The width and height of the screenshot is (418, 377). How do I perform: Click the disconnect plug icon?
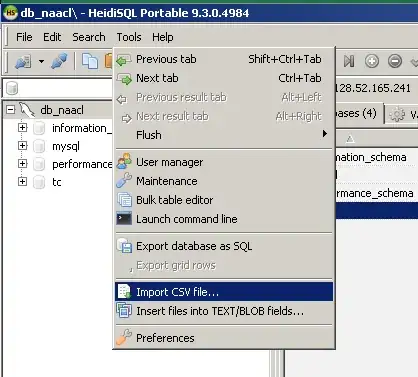[x=59, y=61]
